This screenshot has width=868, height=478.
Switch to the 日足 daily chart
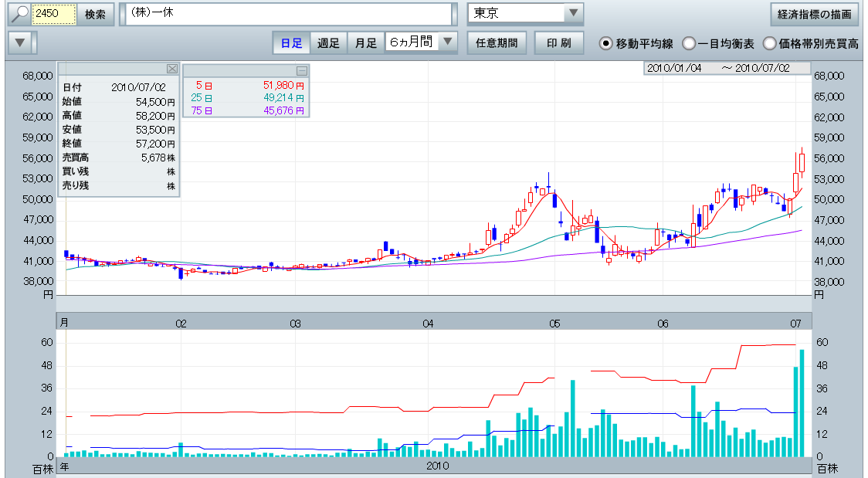(291, 43)
